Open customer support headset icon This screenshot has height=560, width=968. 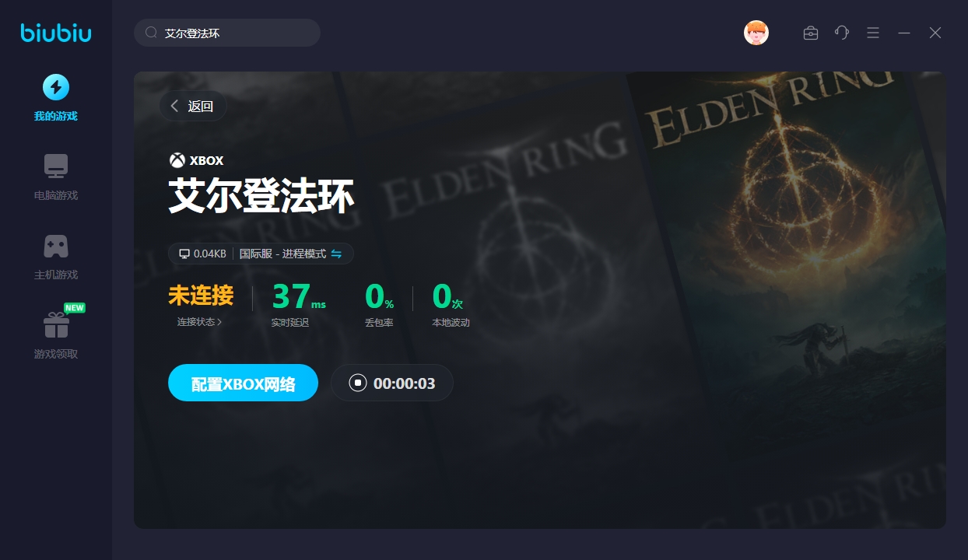pyautogui.click(x=842, y=33)
